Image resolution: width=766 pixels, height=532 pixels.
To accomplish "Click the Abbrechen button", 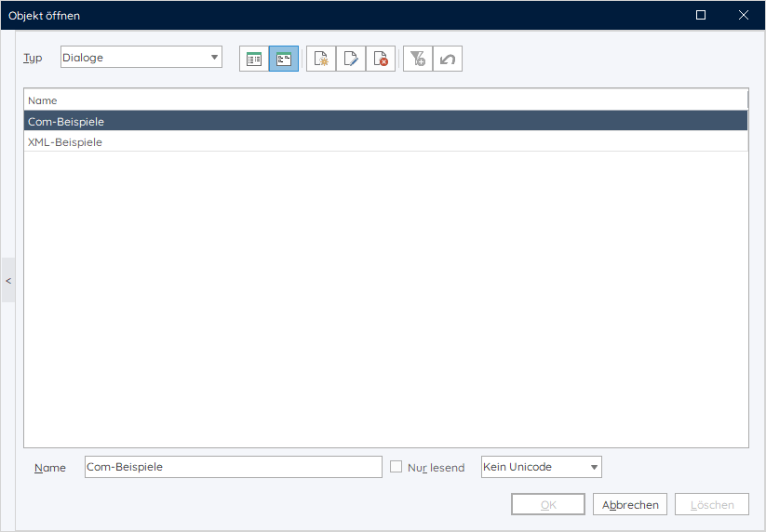I will pyautogui.click(x=630, y=505).
